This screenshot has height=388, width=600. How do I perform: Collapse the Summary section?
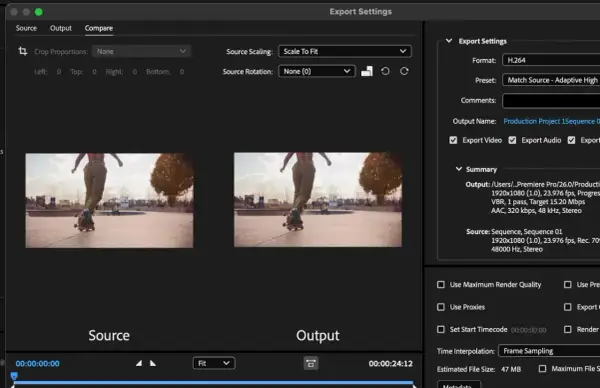point(458,169)
